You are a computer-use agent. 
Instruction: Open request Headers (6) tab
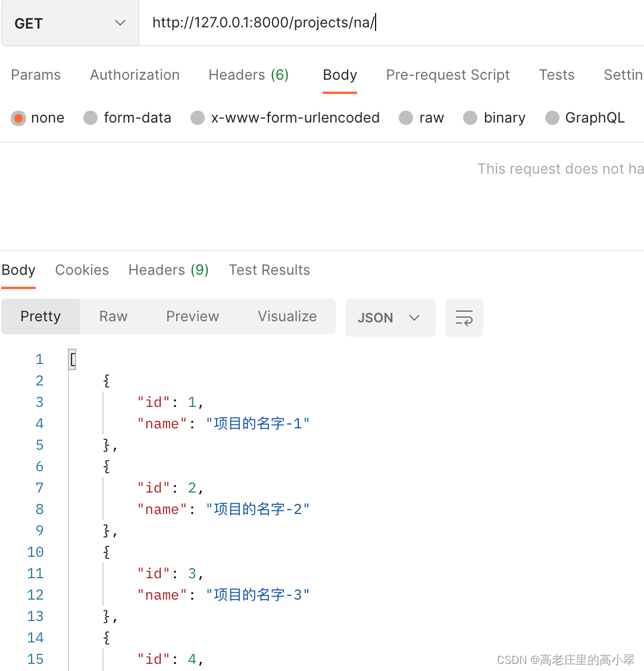click(248, 75)
